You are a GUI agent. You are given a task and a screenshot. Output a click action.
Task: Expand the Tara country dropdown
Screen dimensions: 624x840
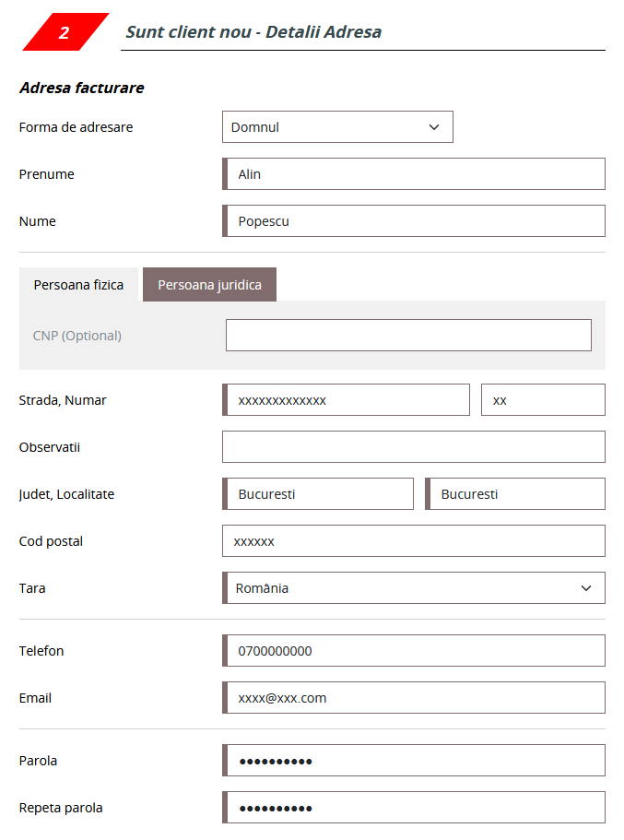tap(413, 588)
